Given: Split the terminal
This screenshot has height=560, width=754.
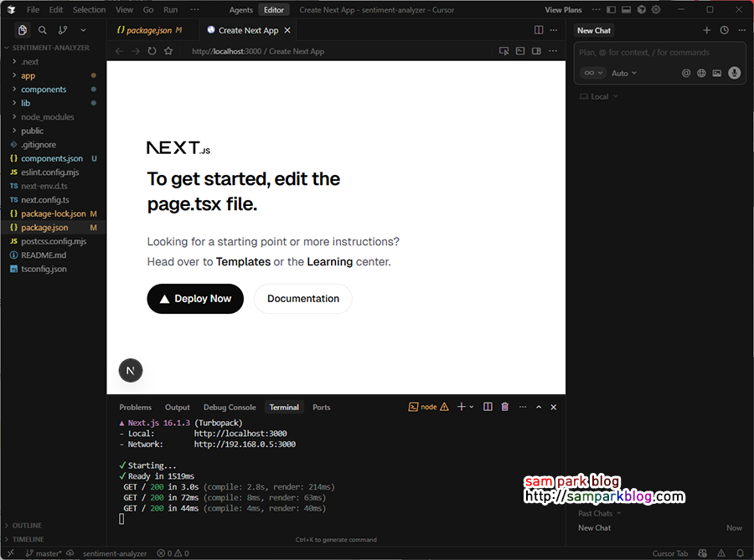Looking at the screenshot, I should (488, 407).
